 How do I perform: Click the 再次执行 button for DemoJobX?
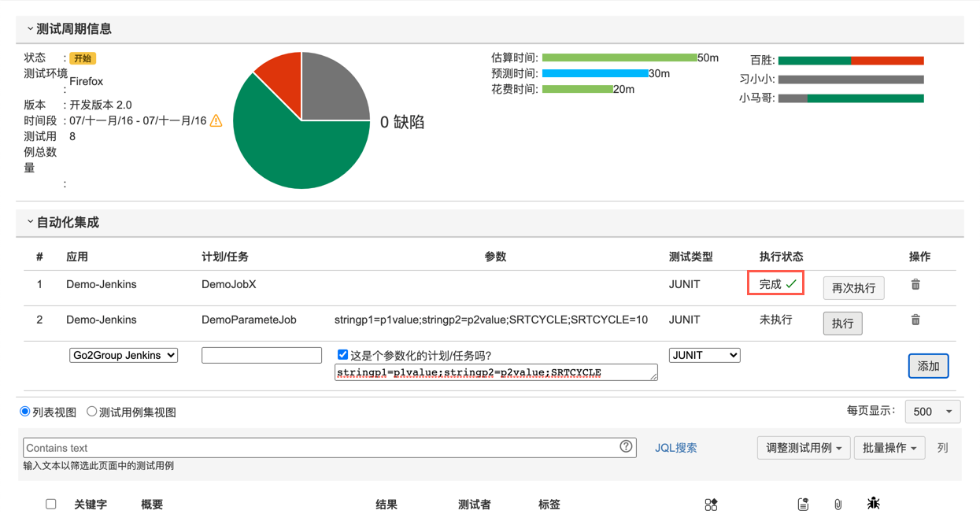(854, 288)
